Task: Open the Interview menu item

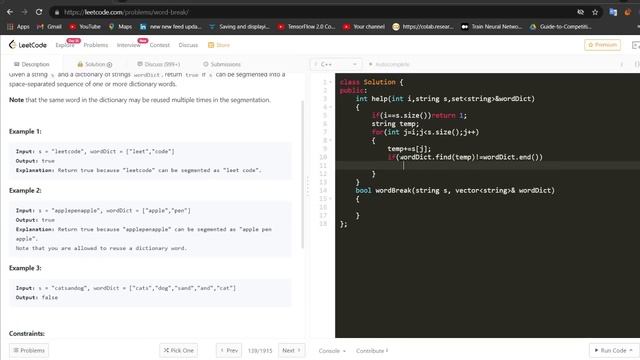Action: (x=129, y=45)
